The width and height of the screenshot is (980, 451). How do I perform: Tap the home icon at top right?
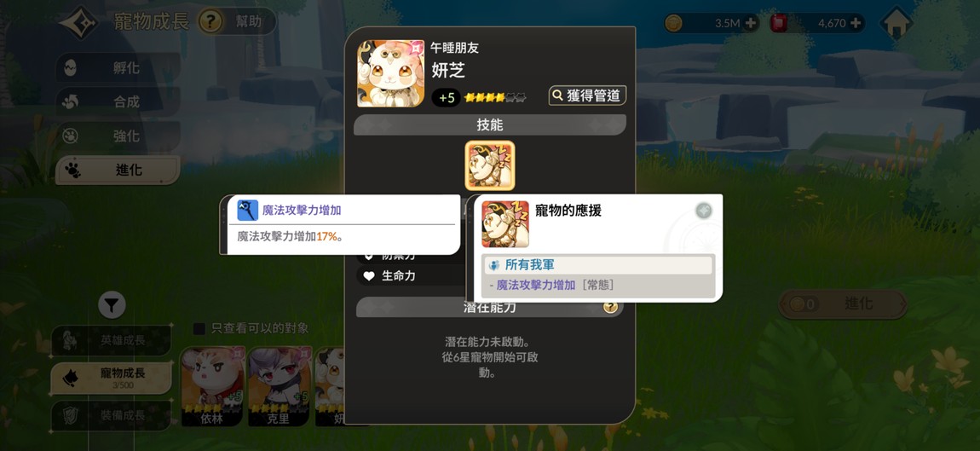click(x=896, y=25)
